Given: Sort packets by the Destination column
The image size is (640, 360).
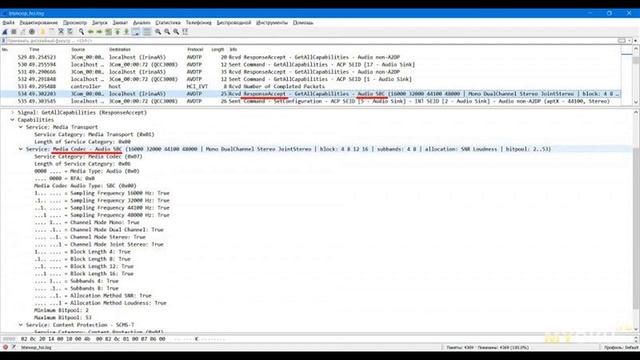Looking at the screenshot, I should pyautogui.click(x=120, y=49).
